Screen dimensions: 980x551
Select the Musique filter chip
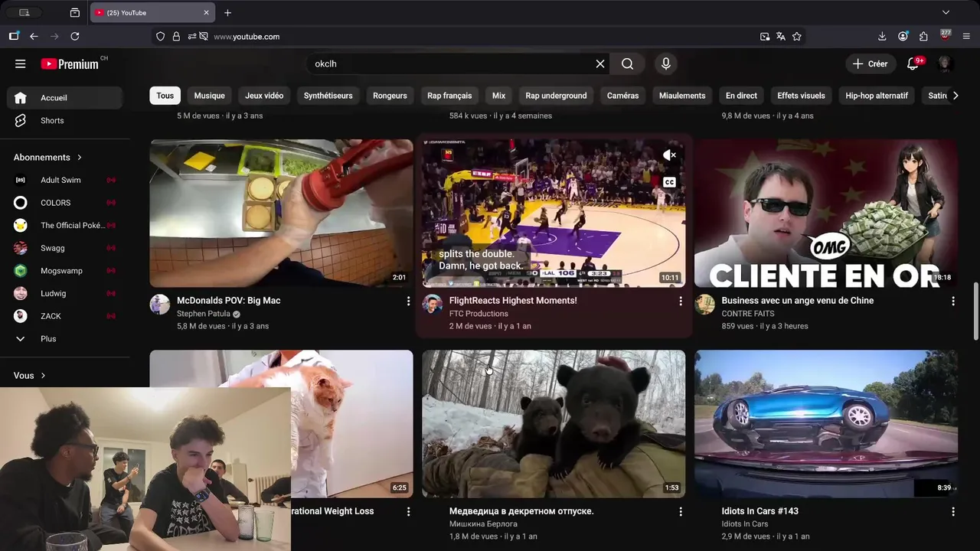210,96
